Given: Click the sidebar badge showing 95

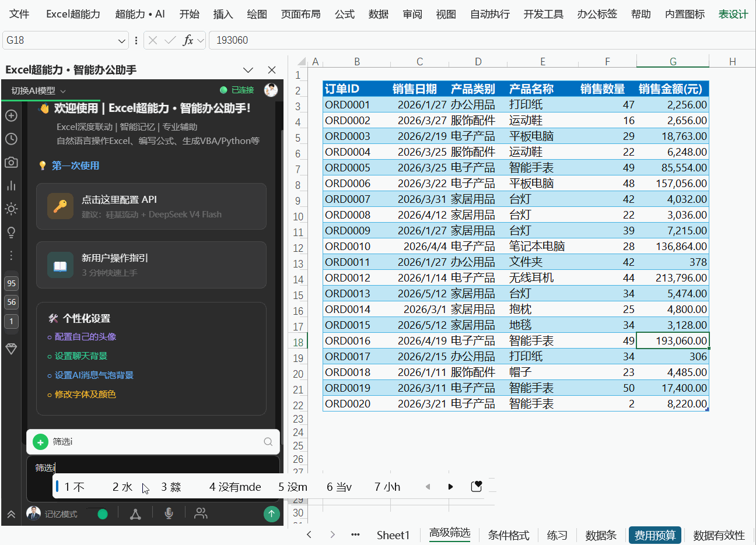Looking at the screenshot, I should (x=11, y=283).
